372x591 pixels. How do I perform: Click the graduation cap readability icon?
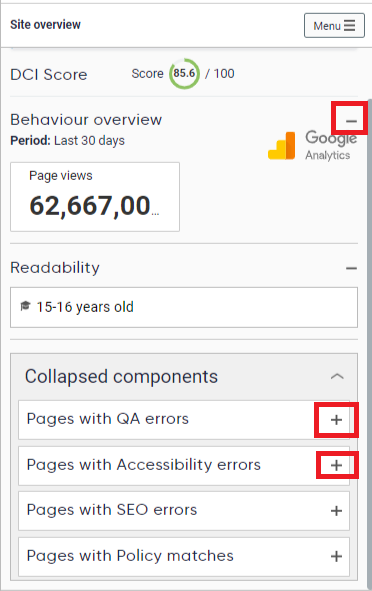(25, 306)
